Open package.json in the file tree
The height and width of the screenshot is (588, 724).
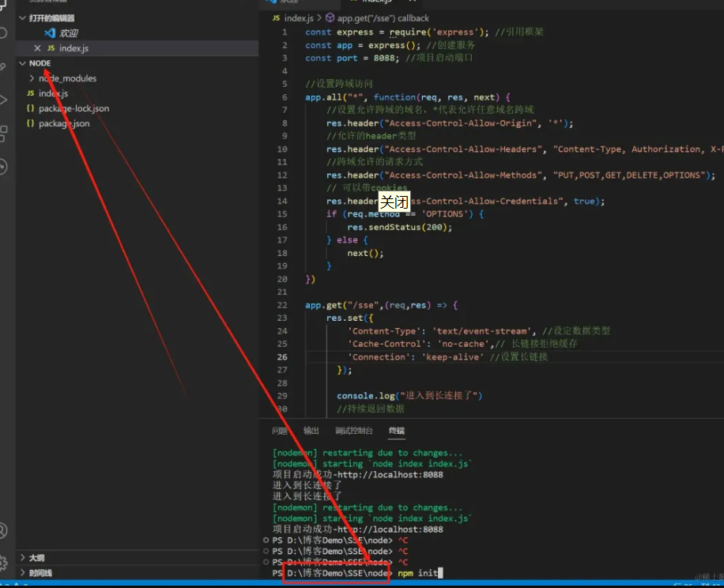pos(64,123)
